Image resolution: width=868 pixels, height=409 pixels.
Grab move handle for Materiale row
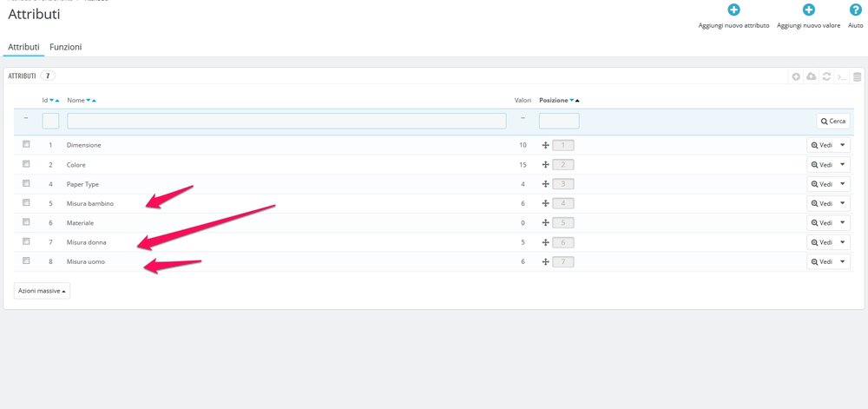point(545,222)
